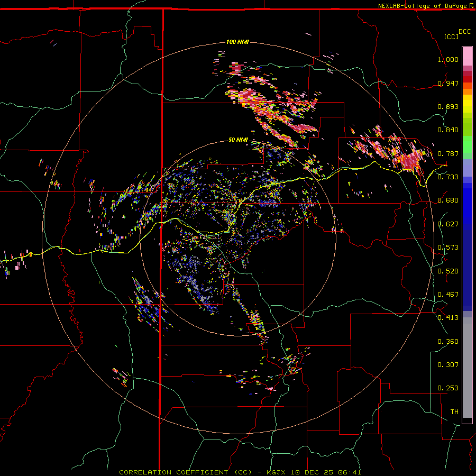Click the 0.360 color scale value
This screenshot has height=476, width=476.
pos(448,342)
